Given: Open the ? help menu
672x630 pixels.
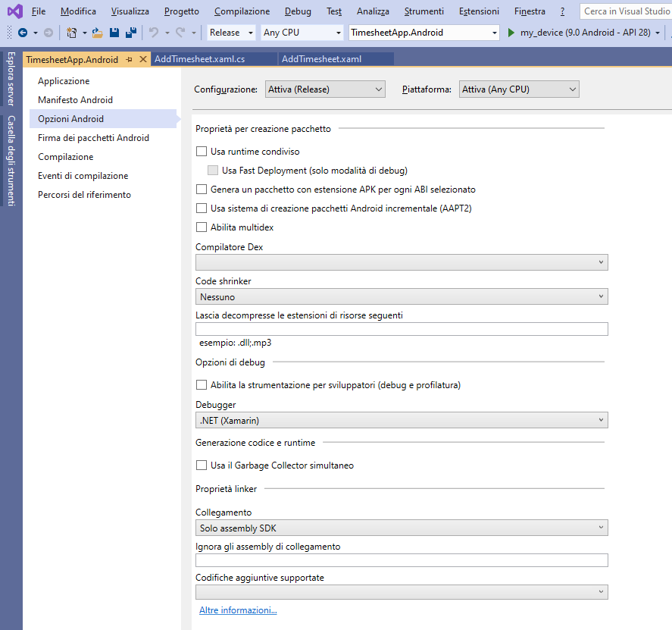Looking at the screenshot, I should tap(562, 11).
